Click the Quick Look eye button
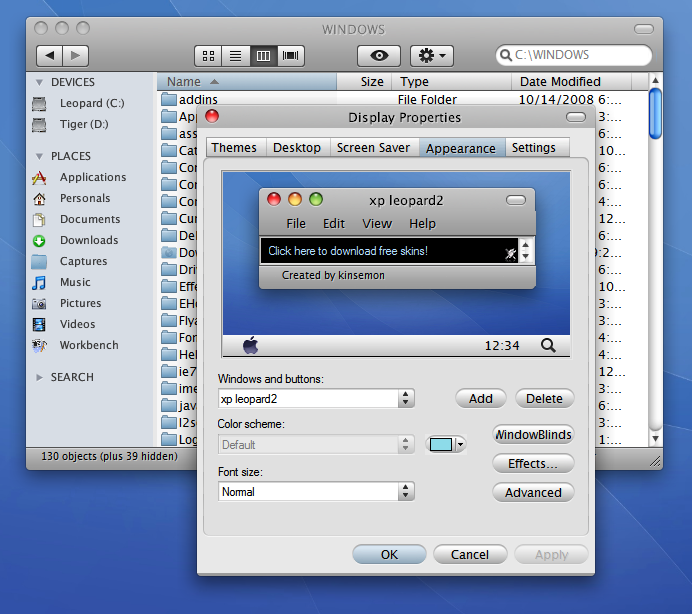The height and width of the screenshot is (614, 692). click(x=379, y=56)
